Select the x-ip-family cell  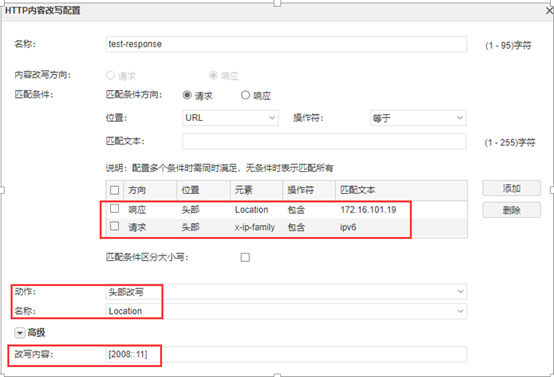point(255,227)
